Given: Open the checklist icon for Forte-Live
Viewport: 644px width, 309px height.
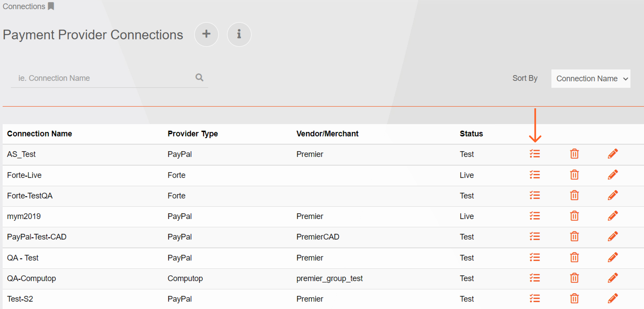Looking at the screenshot, I should pos(535,175).
